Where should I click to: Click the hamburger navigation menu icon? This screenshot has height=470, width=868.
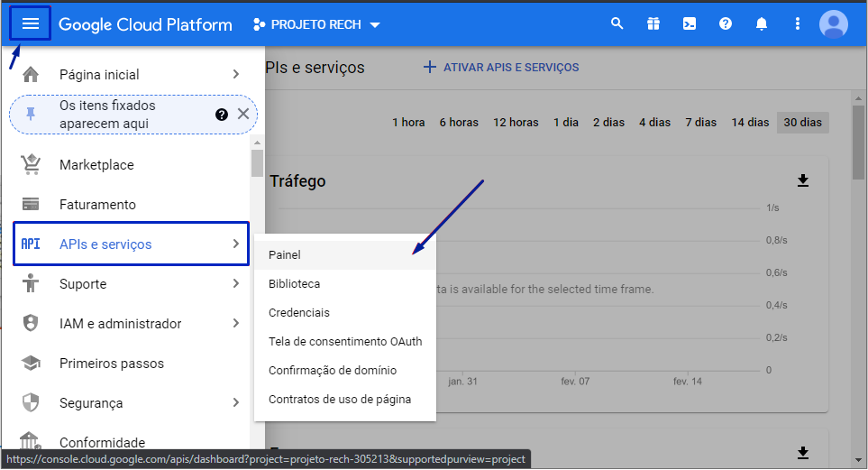point(31,24)
